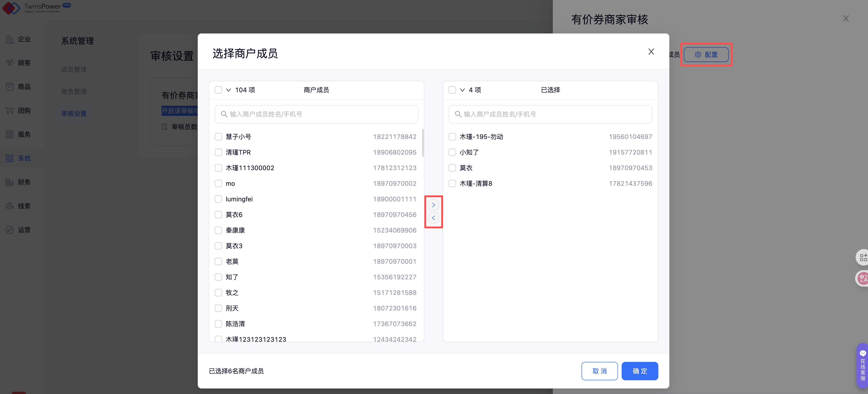Click the move-right transfer arrow
Image resolution: width=868 pixels, height=394 pixels.
pos(433,205)
